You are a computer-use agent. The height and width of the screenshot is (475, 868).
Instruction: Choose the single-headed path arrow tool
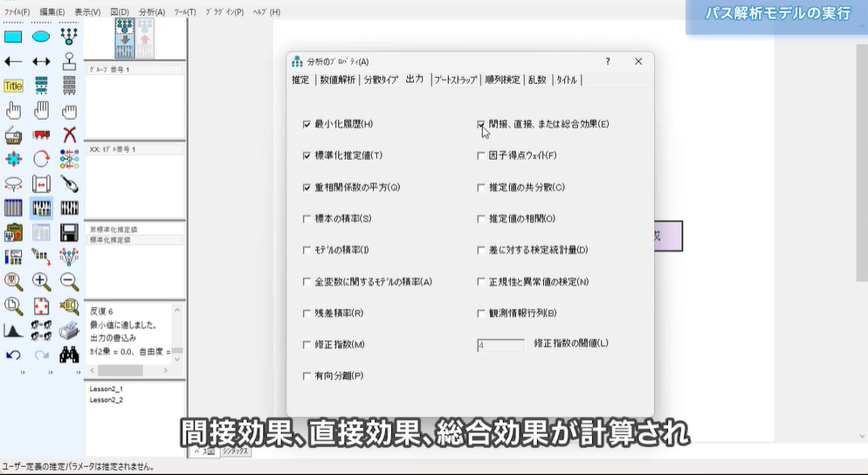(x=13, y=61)
